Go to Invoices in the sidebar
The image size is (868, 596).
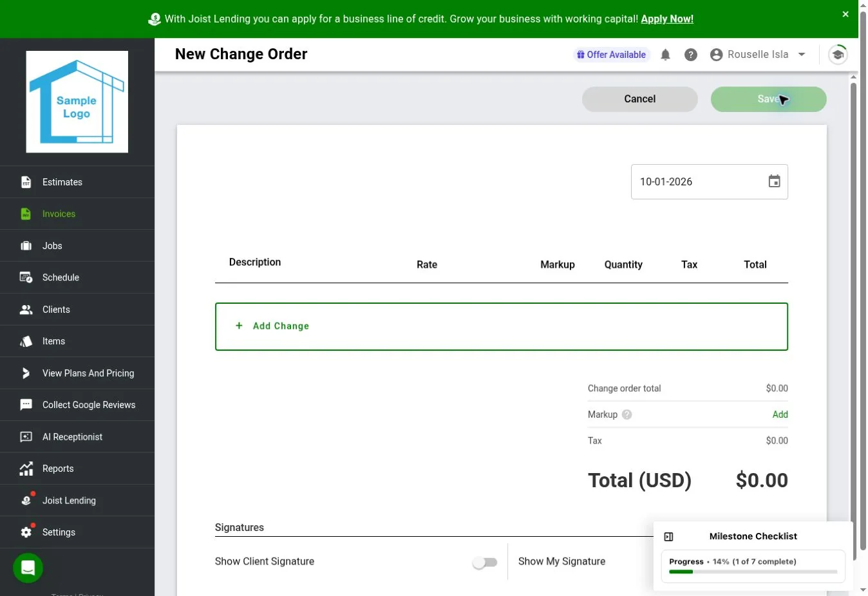77,214
